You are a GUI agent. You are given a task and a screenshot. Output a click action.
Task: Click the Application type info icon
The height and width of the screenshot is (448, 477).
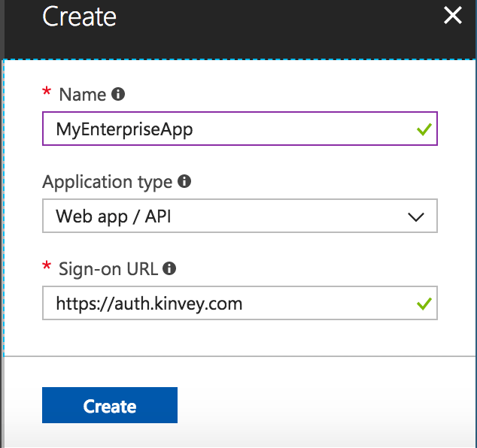(x=184, y=182)
